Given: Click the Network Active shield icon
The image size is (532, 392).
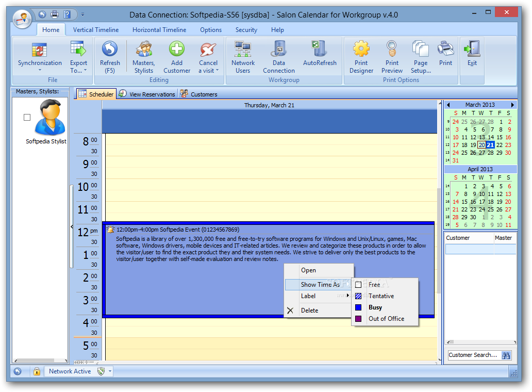Looking at the screenshot, I should click(101, 371).
